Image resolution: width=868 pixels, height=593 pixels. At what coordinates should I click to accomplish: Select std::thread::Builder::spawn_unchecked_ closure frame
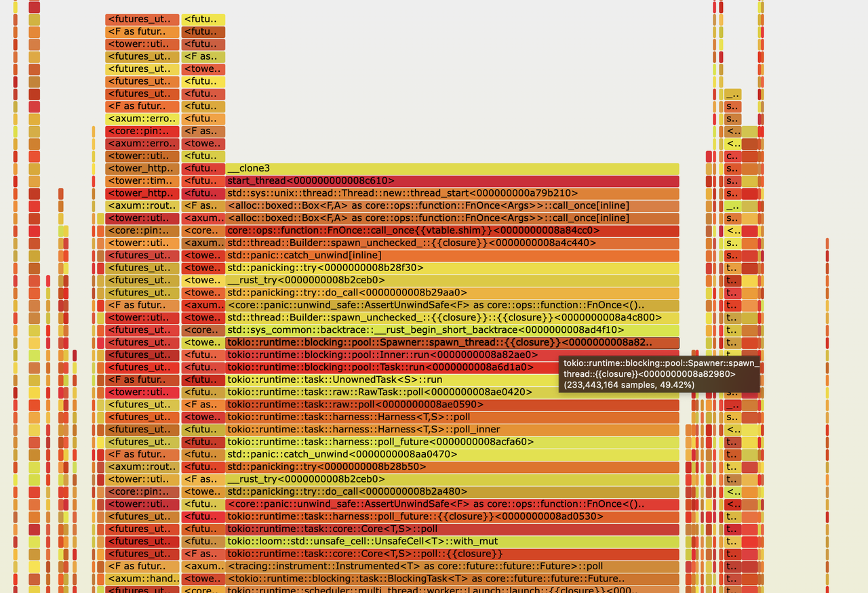tap(407, 243)
